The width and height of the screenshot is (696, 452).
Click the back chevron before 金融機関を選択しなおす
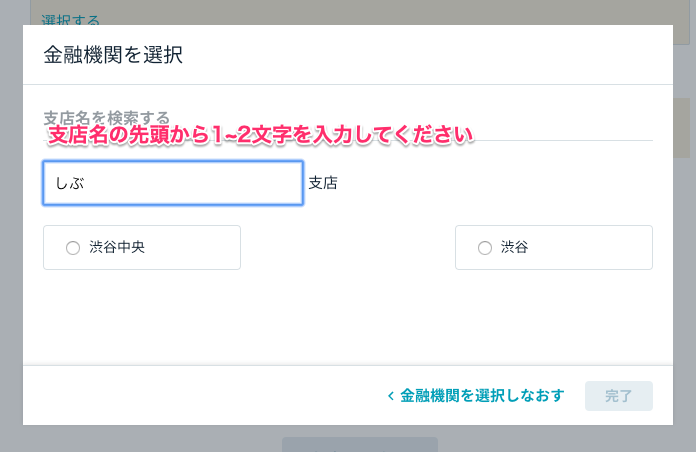click(x=391, y=396)
